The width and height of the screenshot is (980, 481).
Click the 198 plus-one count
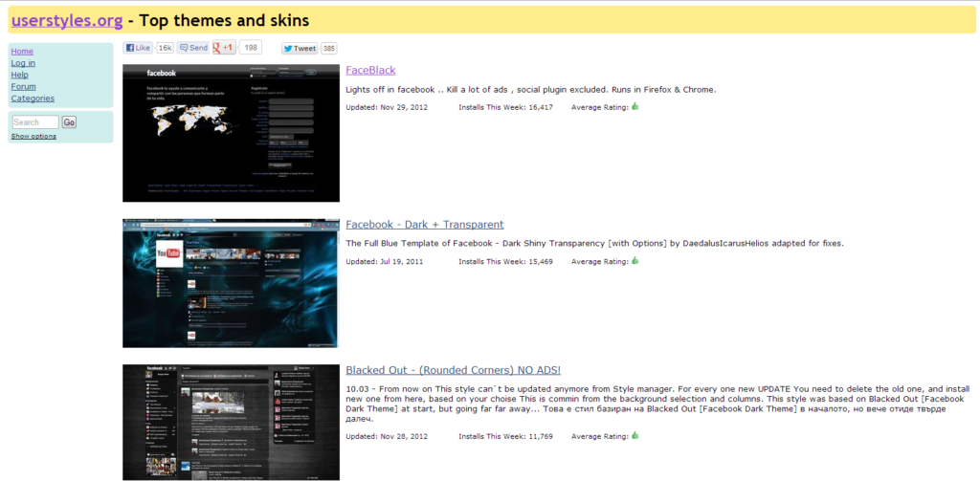tap(251, 48)
